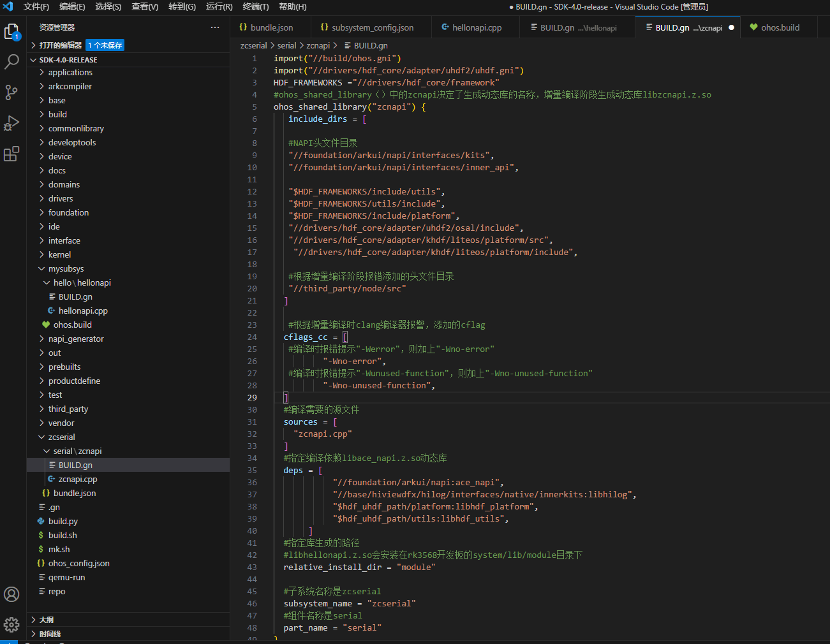Click BUILD.gn in the breadcrumb
This screenshot has height=644, width=830.
click(x=371, y=46)
